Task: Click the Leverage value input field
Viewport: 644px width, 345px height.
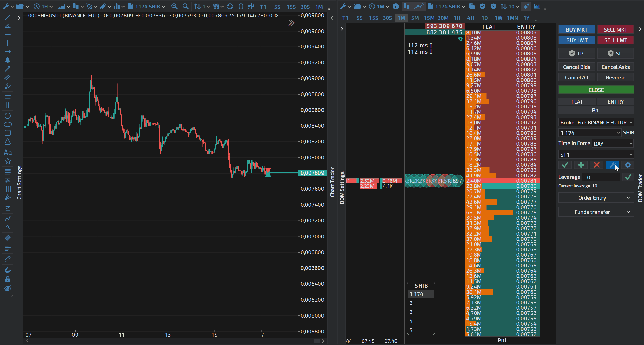Action: click(x=601, y=177)
